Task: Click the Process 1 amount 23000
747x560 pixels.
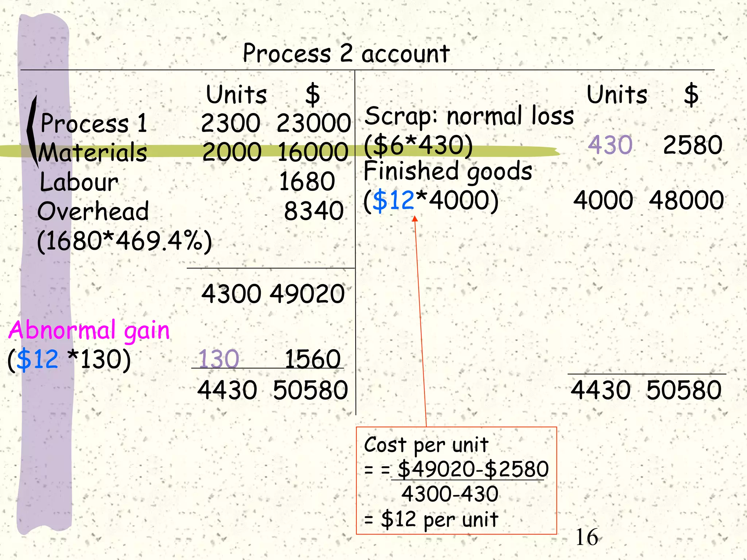Action: coord(313,123)
